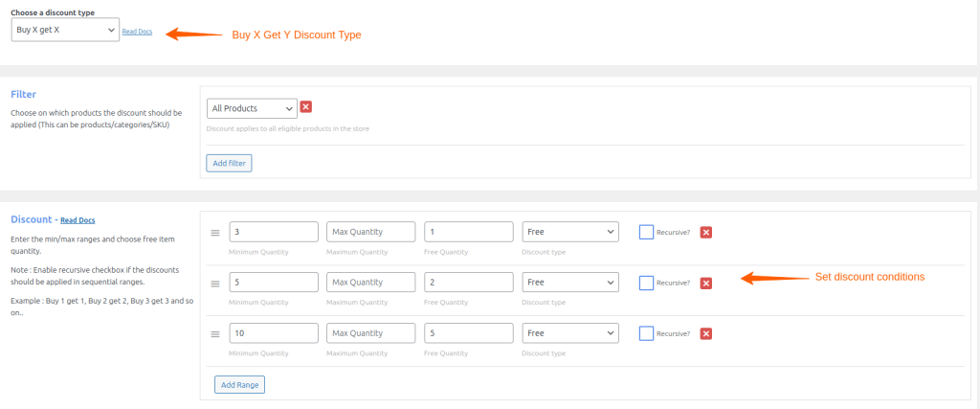Open the Free discount type dropdown in minimum 5 row
The width and height of the screenshot is (980, 409).
tap(570, 282)
